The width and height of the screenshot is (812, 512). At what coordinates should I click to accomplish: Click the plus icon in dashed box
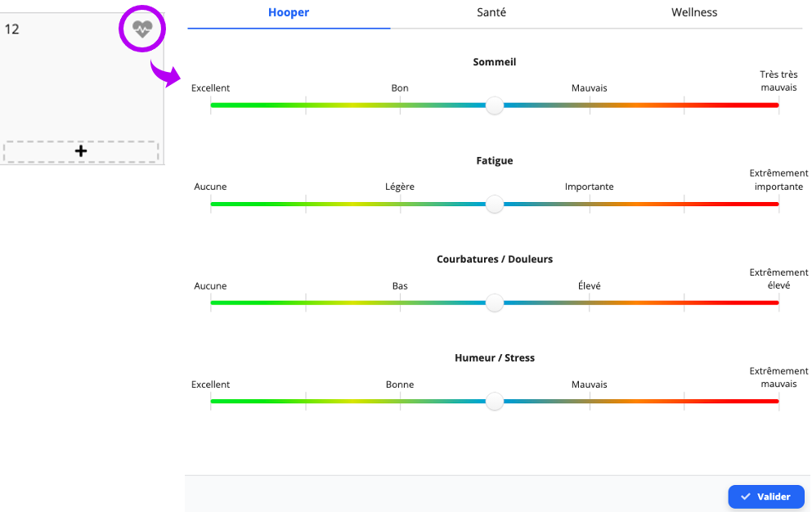pos(81,151)
